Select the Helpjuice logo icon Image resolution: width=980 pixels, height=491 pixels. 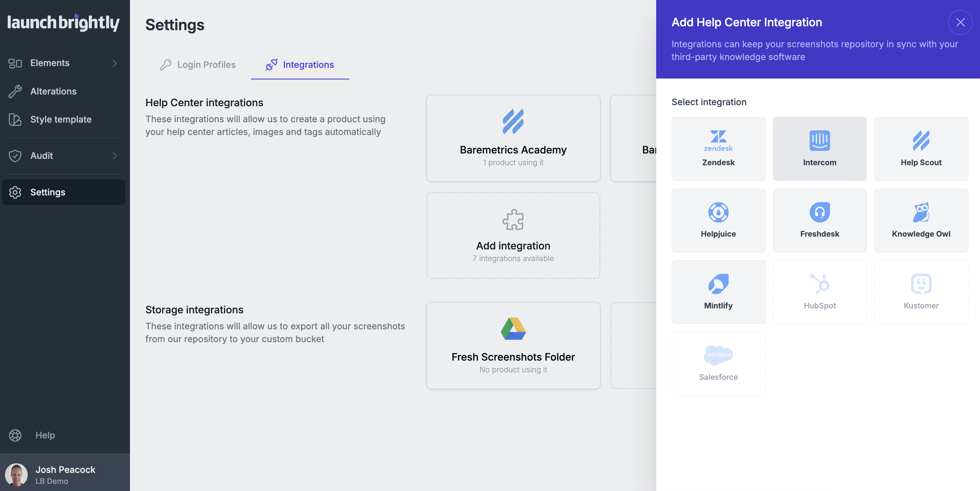718,212
